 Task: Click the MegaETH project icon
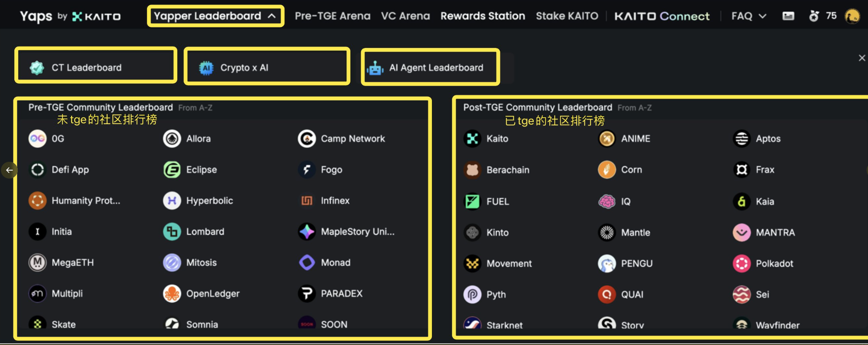tap(38, 263)
